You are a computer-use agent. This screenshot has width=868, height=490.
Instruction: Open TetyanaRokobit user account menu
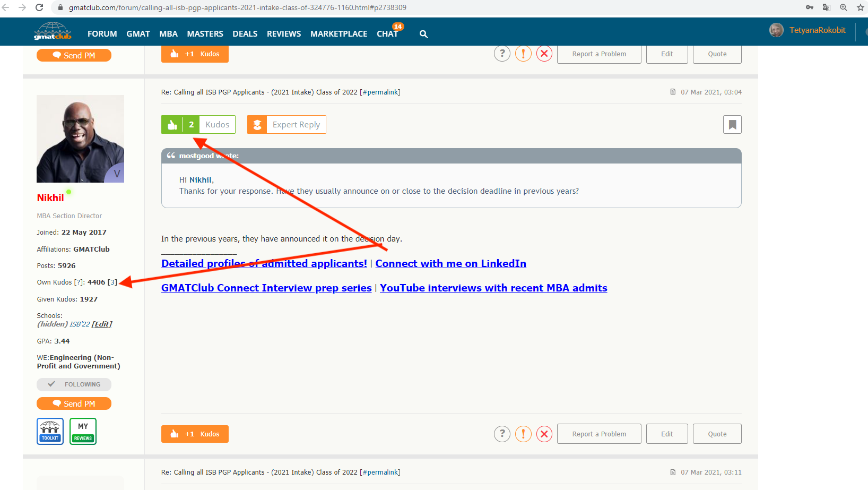tap(817, 30)
